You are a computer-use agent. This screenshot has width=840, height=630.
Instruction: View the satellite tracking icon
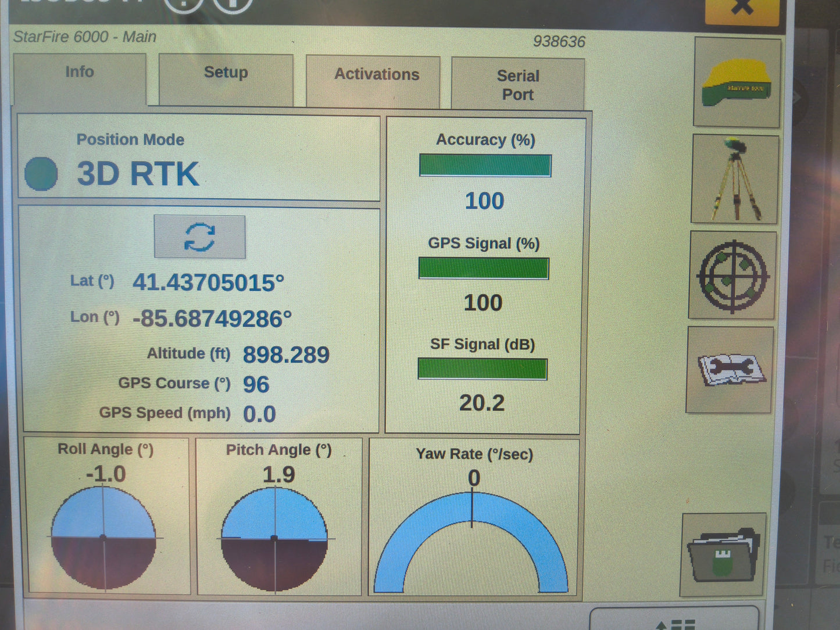point(732,275)
